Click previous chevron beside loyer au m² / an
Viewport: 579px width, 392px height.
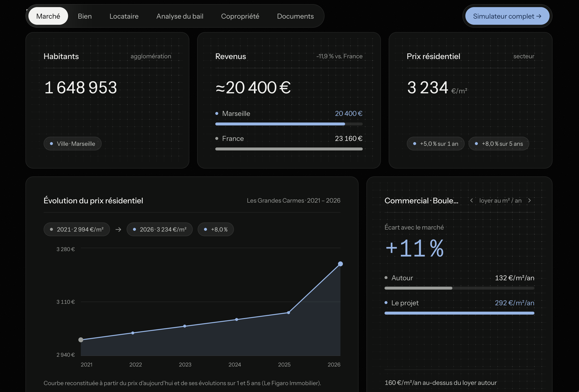pos(471,200)
